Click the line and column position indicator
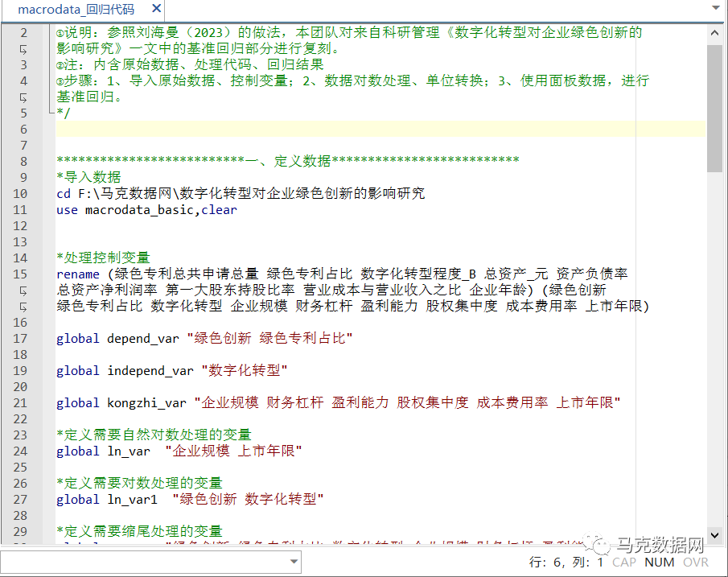This screenshot has height=577, width=728. pos(566,563)
